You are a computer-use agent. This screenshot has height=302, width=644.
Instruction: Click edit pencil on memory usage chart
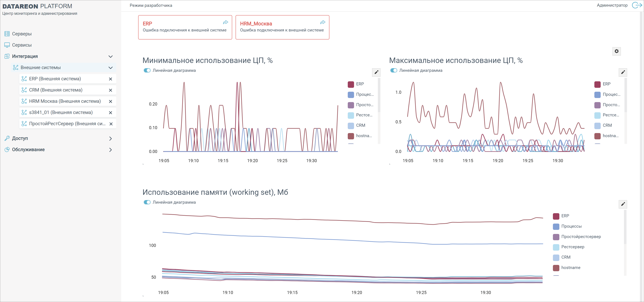click(x=623, y=204)
